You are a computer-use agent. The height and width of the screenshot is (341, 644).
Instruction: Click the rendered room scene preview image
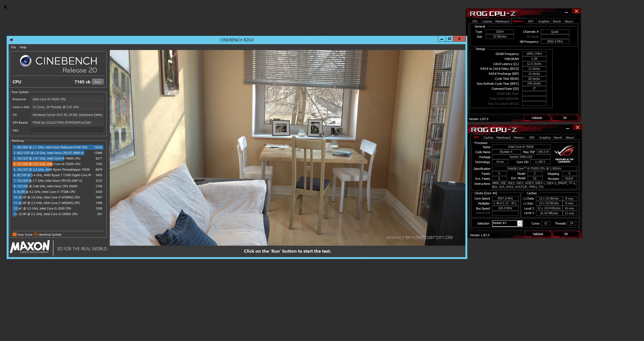coord(287,148)
